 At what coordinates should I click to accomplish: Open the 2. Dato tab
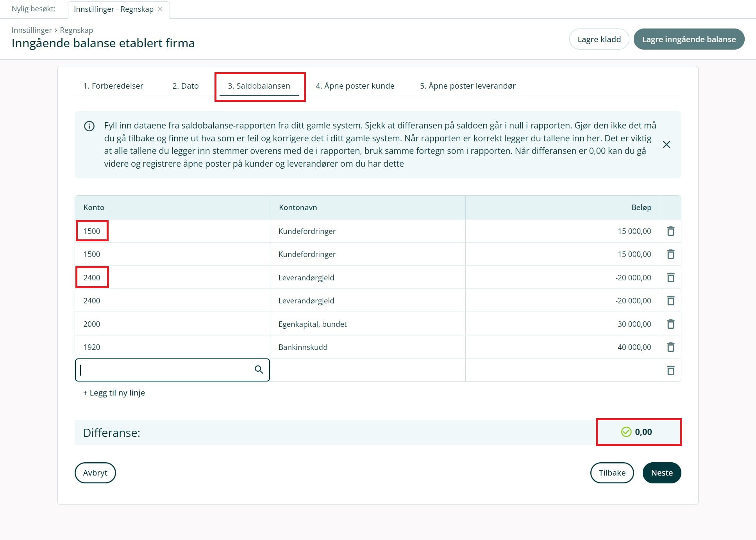pos(185,86)
